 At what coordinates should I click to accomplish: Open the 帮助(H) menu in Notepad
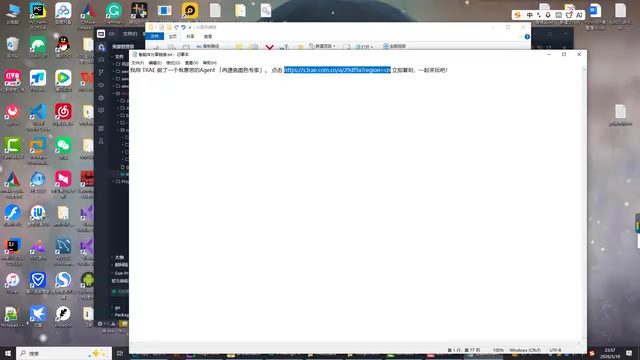click(209, 63)
